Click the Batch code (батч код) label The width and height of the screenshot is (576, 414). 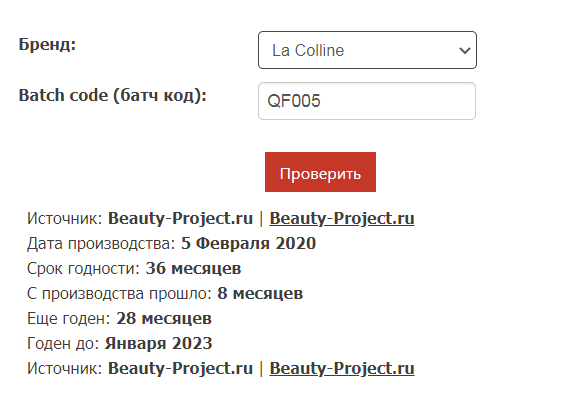pos(113,96)
